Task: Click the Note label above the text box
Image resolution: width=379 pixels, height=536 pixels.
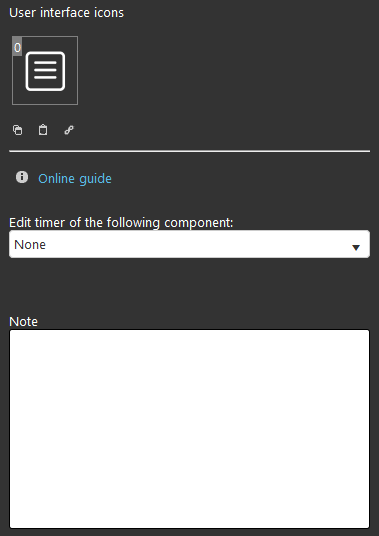Action: [x=23, y=322]
